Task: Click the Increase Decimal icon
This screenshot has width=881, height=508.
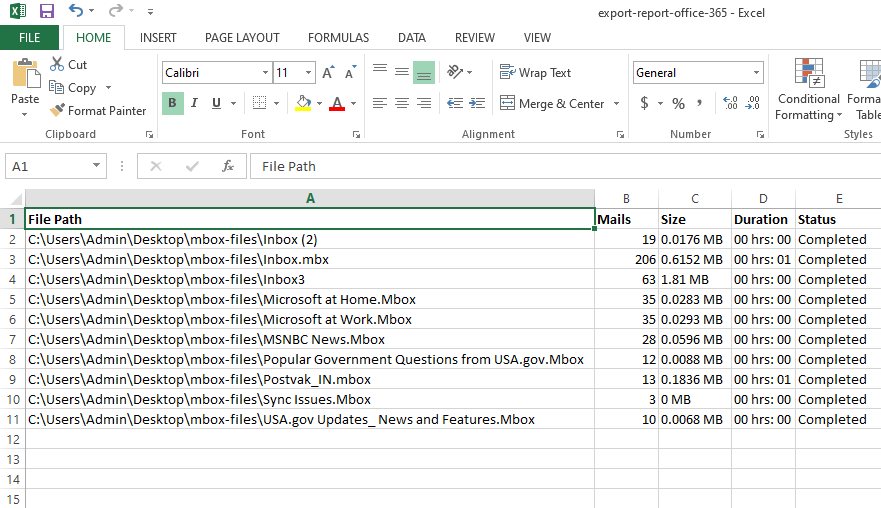Action: pos(730,103)
